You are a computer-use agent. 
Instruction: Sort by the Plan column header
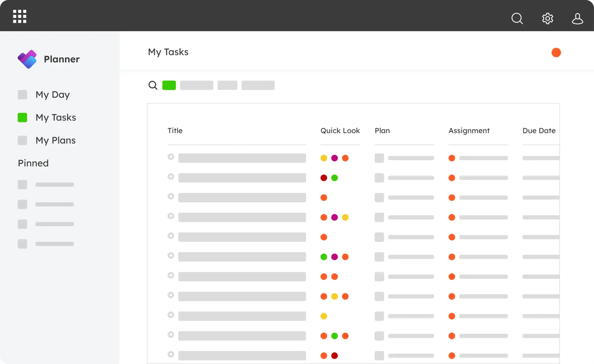pos(382,131)
